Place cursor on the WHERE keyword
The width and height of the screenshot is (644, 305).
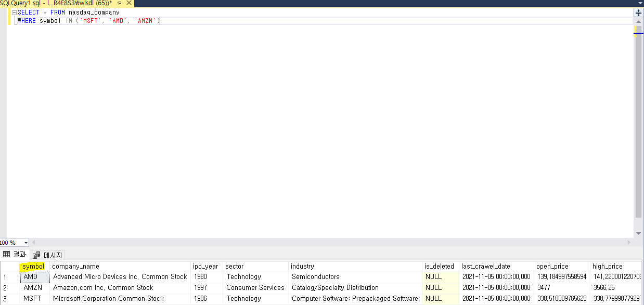click(x=27, y=21)
